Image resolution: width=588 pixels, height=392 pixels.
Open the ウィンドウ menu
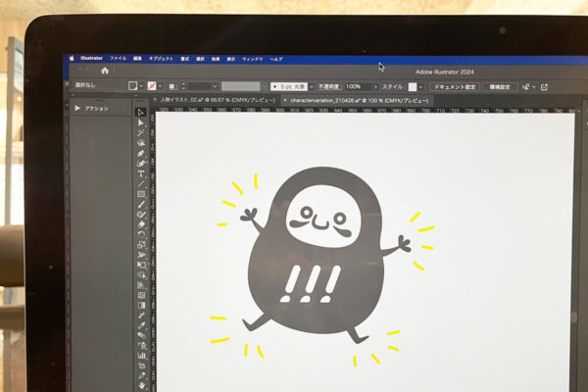click(x=253, y=59)
